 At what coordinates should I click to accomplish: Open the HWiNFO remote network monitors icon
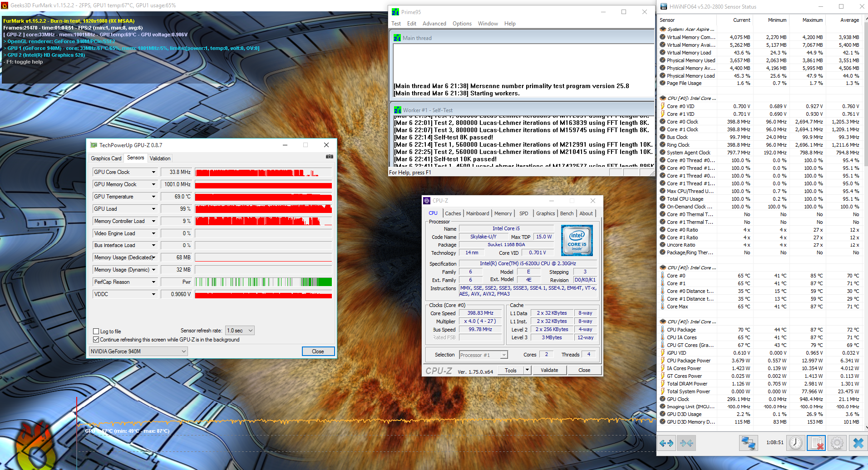point(748,443)
